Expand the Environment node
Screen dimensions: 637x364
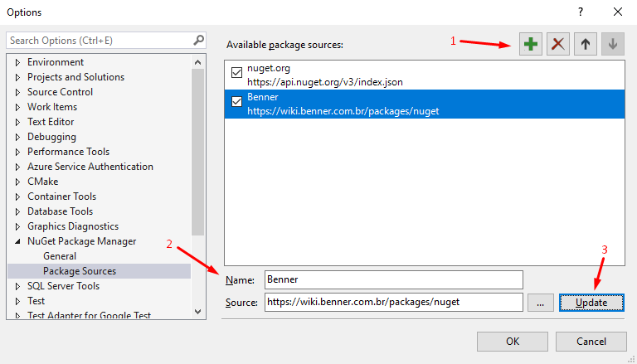coord(17,62)
